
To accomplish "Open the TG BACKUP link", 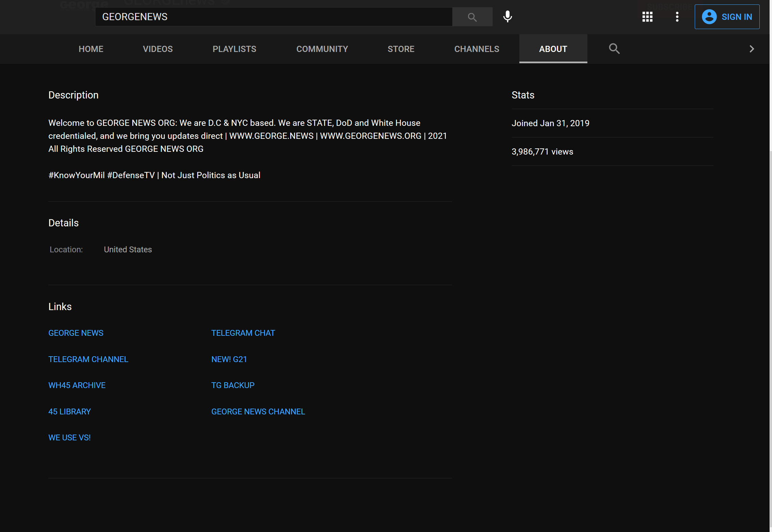I will [x=233, y=385].
